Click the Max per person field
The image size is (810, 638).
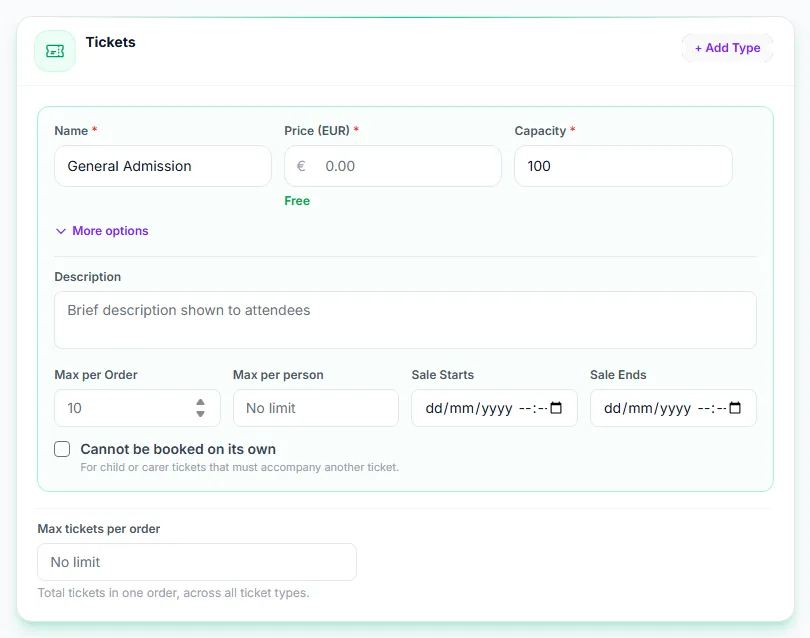pos(316,408)
